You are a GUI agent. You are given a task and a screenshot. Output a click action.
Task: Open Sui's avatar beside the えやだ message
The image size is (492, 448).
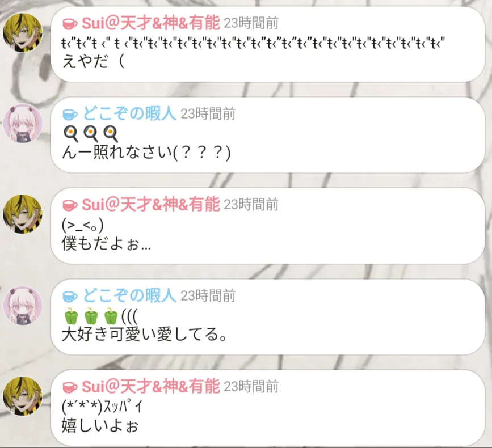(x=23, y=32)
